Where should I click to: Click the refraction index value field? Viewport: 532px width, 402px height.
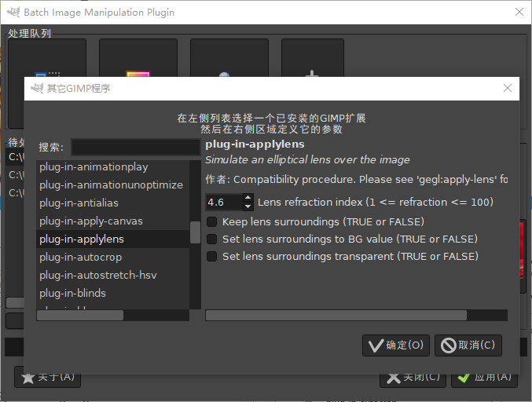224,203
